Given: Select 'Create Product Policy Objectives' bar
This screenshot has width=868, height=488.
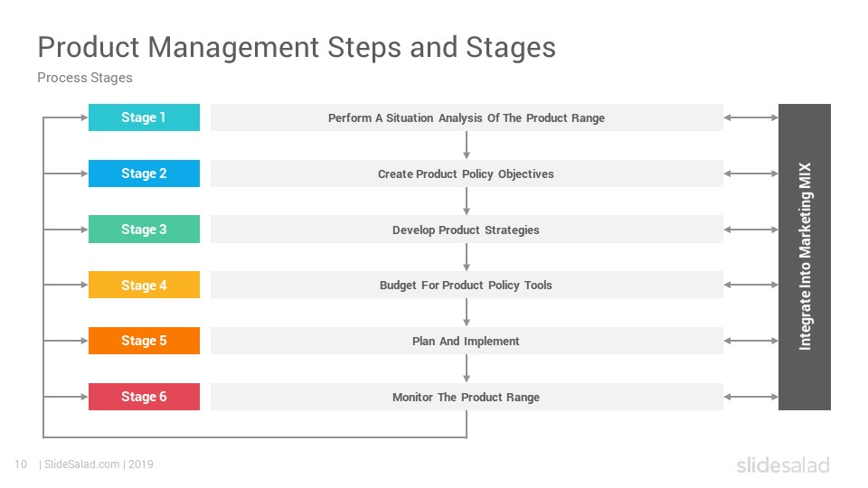Looking at the screenshot, I should click(467, 174).
